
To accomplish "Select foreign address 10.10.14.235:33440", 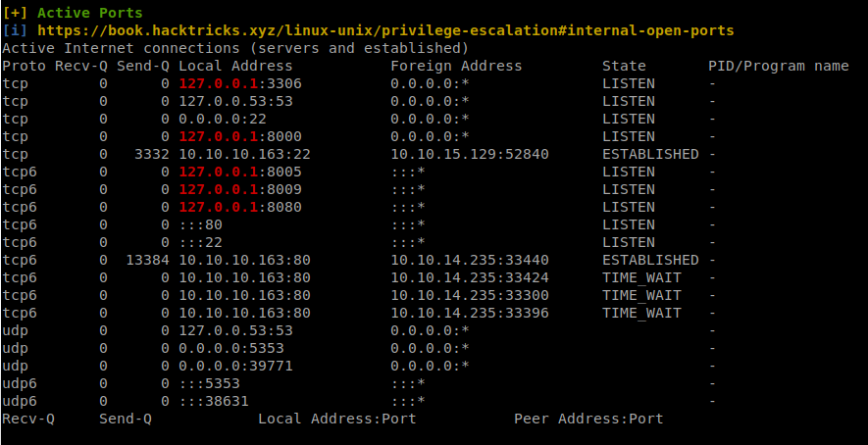I will tap(469, 260).
